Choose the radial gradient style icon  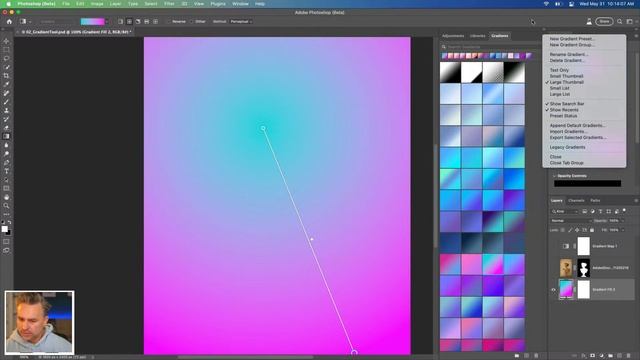point(129,22)
